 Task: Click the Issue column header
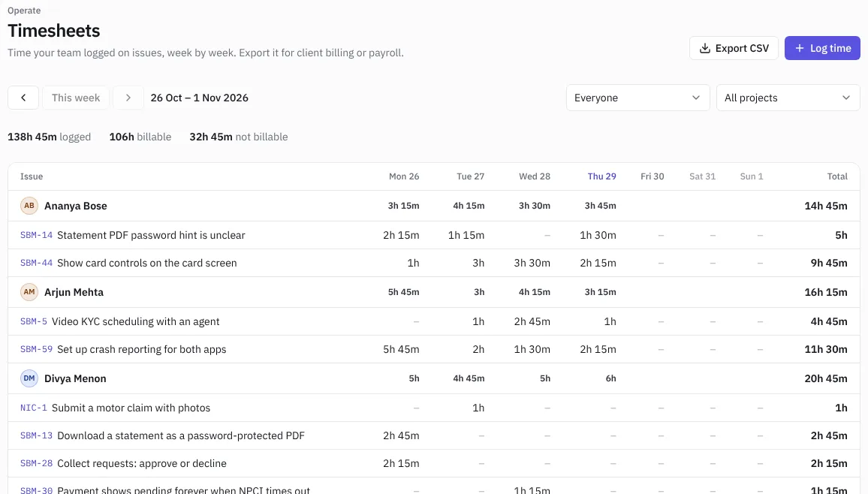point(32,176)
